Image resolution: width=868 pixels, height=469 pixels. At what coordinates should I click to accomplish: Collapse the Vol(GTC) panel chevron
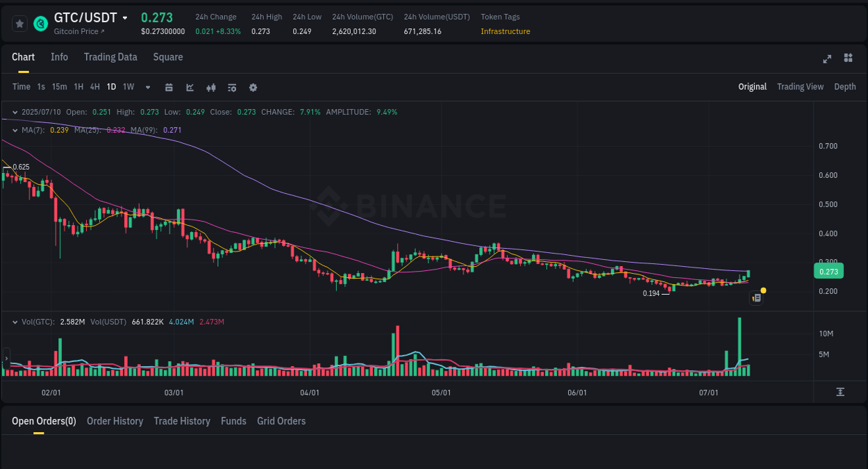tap(15, 322)
